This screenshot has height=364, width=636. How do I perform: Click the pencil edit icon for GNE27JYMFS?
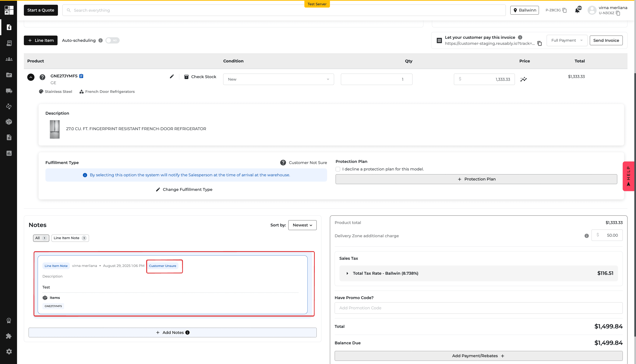click(172, 76)
